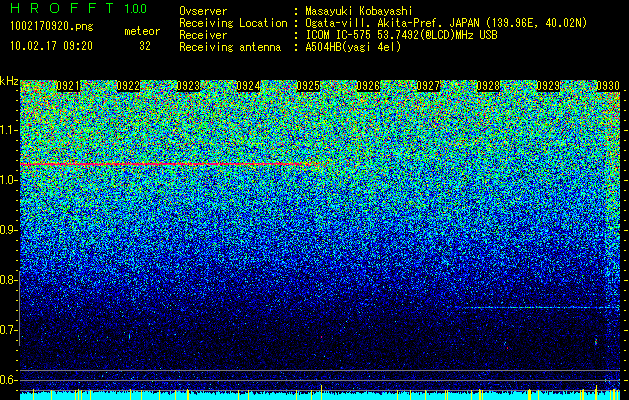Image resolution: width=629 pixels, height=400 pixels.
Task: Click the 'Receiver' field label
Action: click(203, 35)
